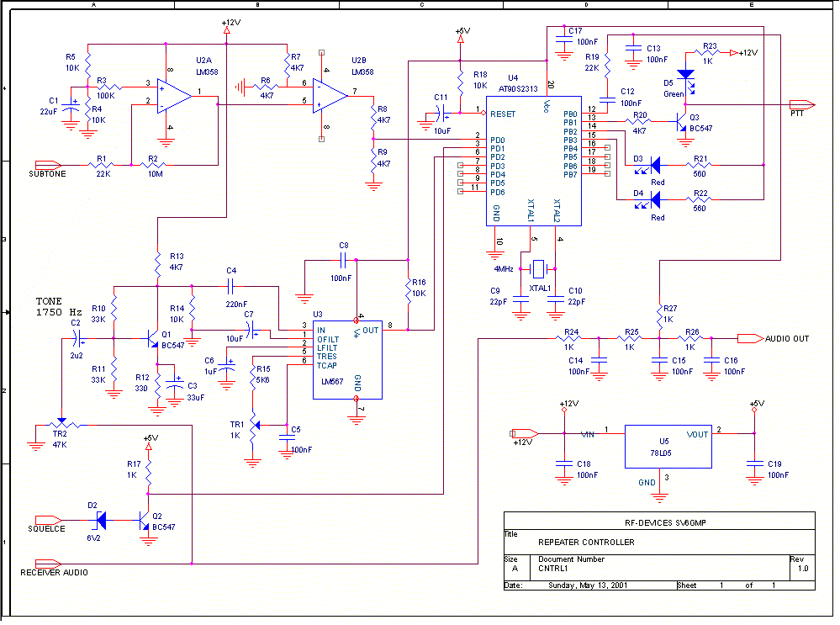840x625 pixels.
Task: Click the Q3 BC547 transistor near PTT
Action: tap(679, 124)
